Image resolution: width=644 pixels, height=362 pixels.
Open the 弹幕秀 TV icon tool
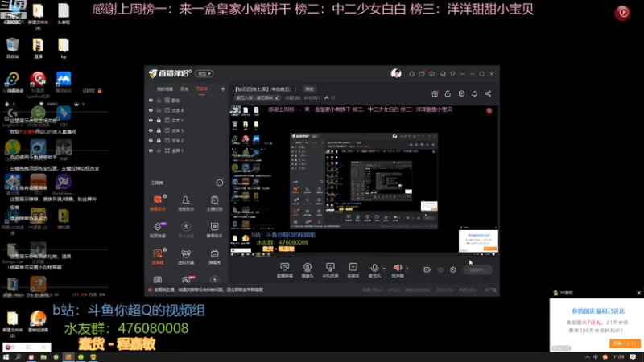click(214, 257)
